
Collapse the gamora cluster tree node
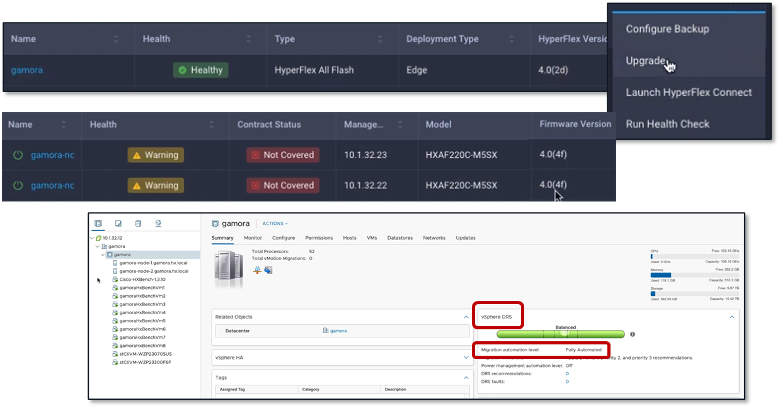tap(103, 255)
